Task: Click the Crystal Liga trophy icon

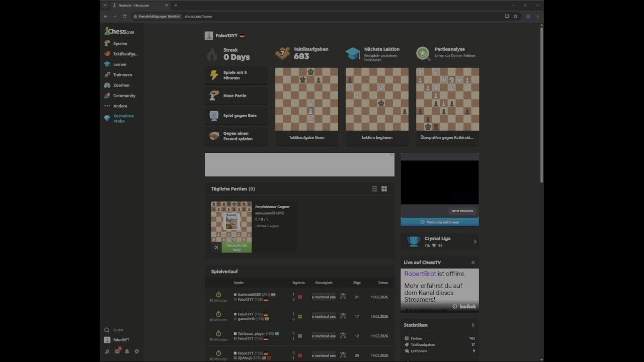Action: click(x=414, y=242)
